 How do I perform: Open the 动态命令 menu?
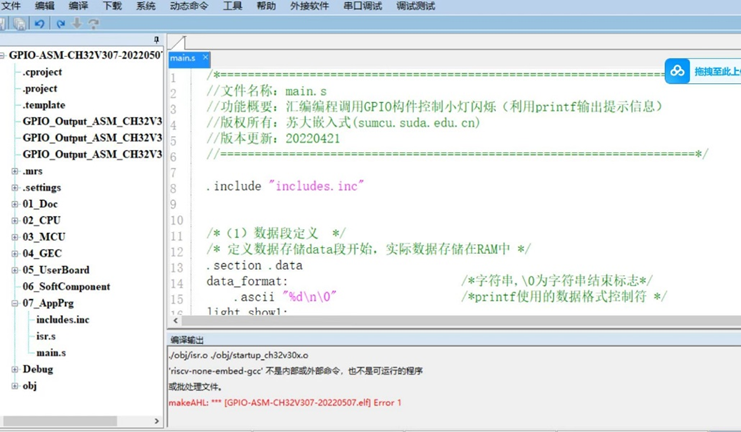(189, 6)
